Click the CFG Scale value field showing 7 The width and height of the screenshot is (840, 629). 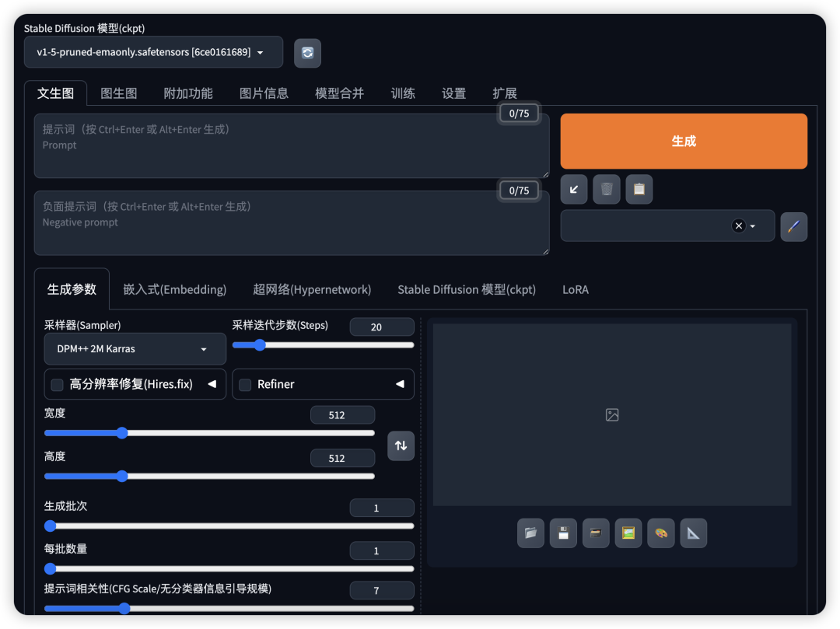click(382, 590)
